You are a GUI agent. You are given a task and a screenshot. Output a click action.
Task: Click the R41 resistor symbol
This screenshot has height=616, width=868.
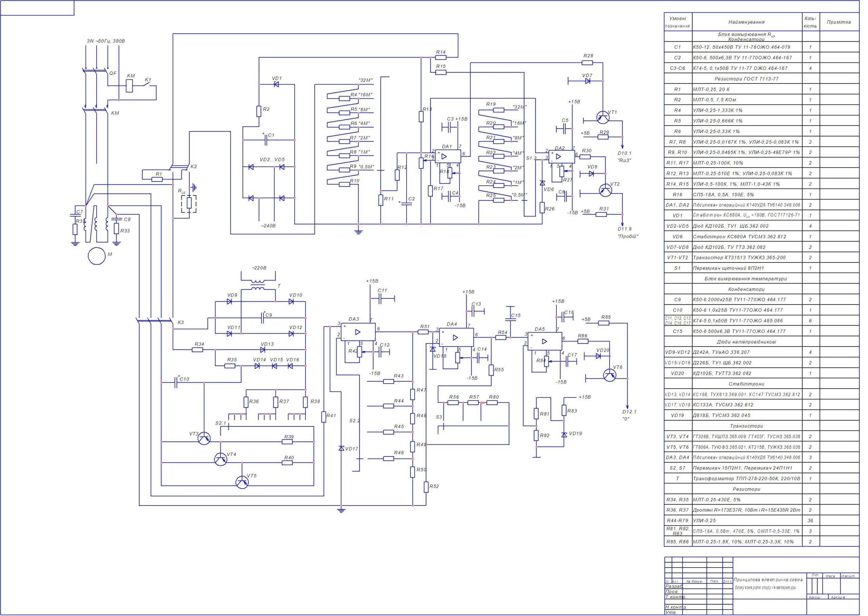tap(324, 417)
